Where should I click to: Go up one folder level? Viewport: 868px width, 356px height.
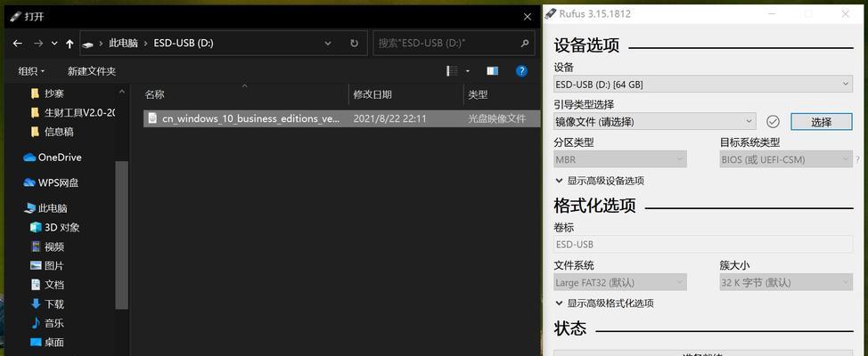(70, 44)
